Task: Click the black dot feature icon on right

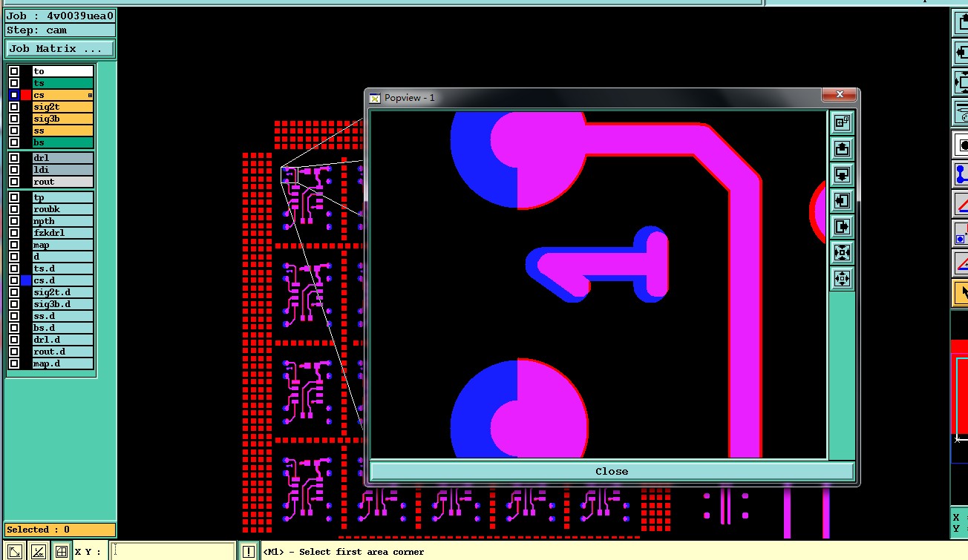Action: (960, 144)
